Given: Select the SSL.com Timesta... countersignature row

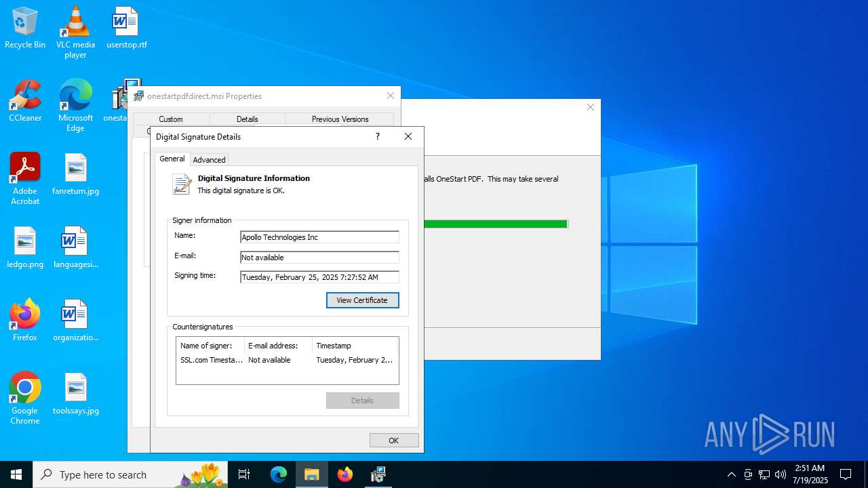Looking at the screenshot, I should pos(287,360).
